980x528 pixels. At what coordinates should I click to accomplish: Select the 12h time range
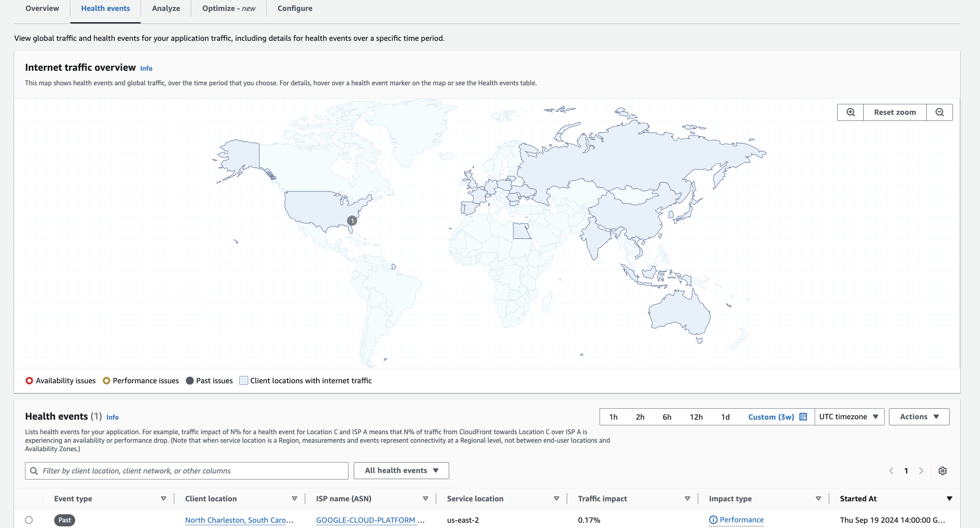(696, 417)
